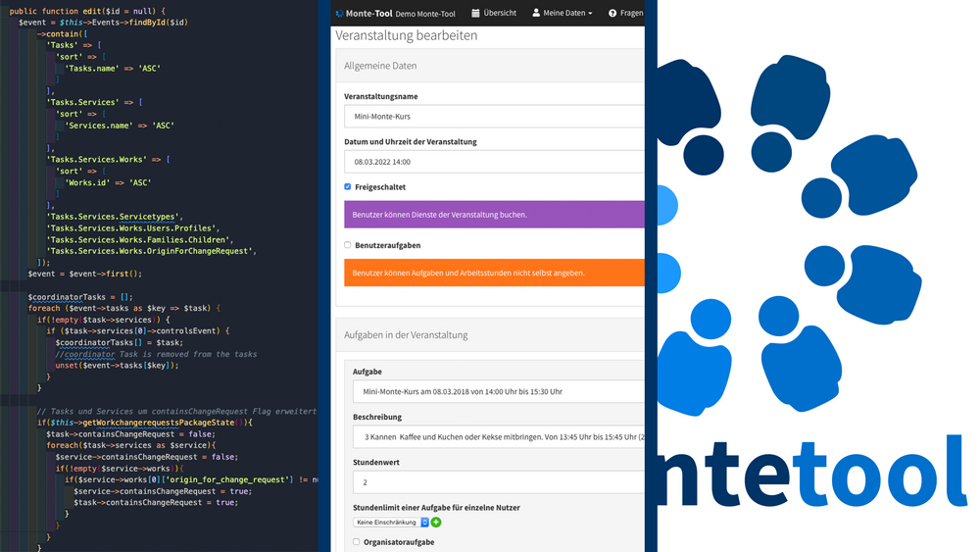Click the green plus icon beside Keine Einschränkung
The width and height of the screenshot is (980, 552).
click(436, 522)
